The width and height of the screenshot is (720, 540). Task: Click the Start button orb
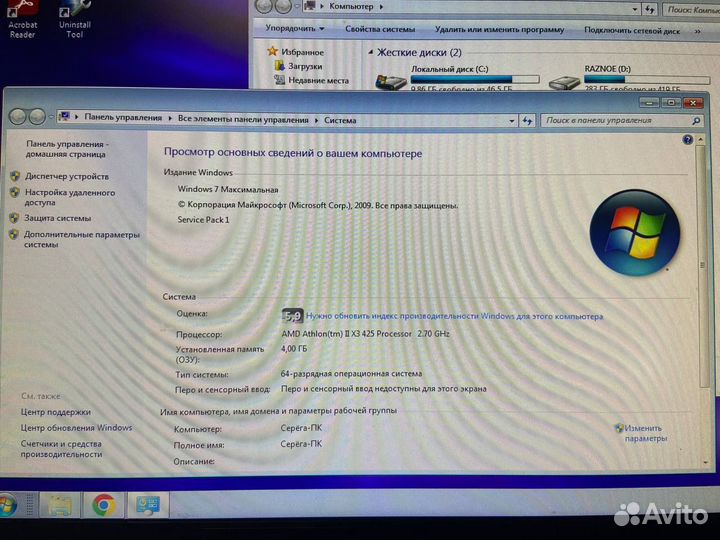point(6,505)
